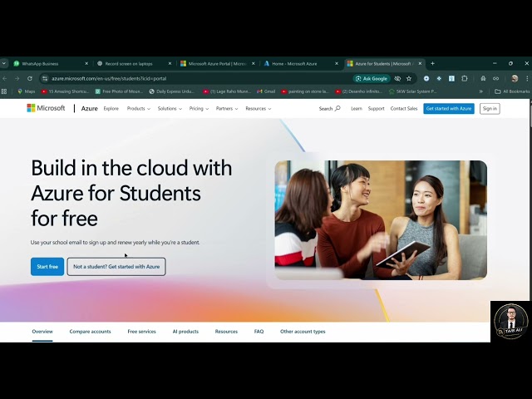Open the Learn link

(357, 109)
